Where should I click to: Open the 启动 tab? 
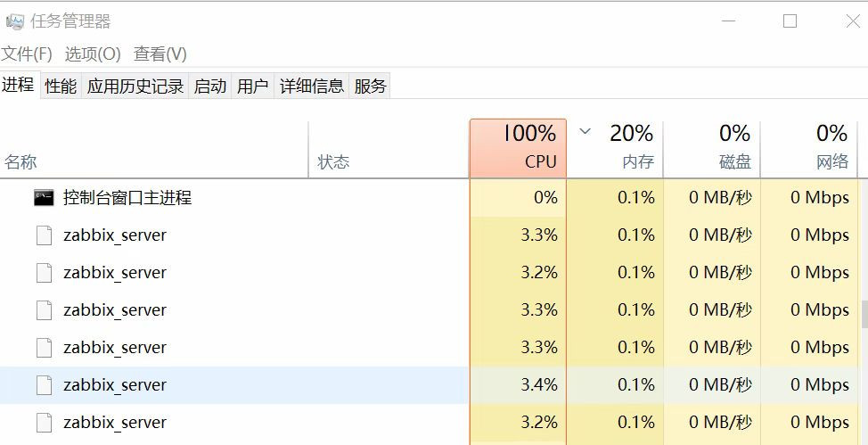[210, 87]
